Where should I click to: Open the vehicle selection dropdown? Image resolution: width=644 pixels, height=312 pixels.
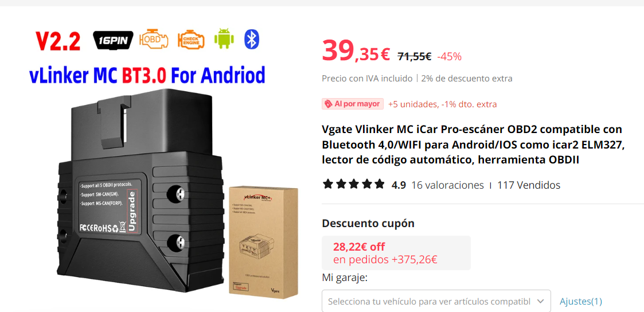(x=436, y=301)
